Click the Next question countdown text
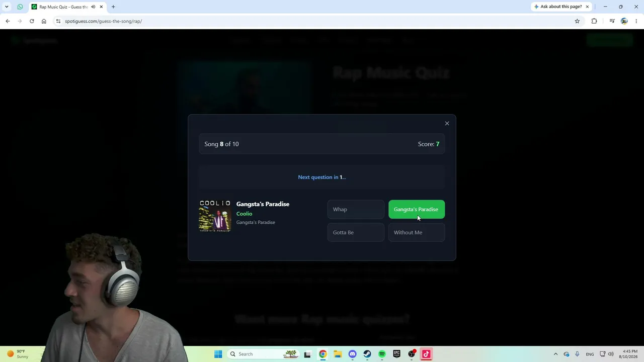This screenshot has width=644, height=362. (x=322, y=177)
